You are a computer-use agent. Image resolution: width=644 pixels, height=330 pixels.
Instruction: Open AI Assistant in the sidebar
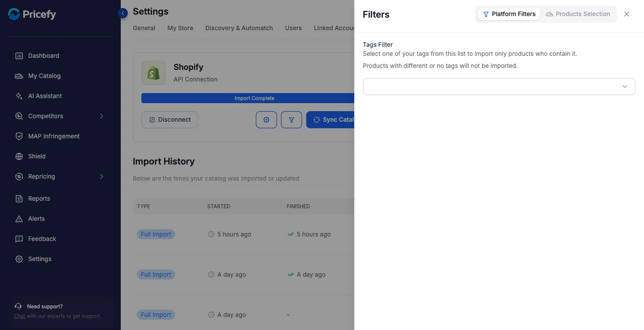coord(45,96)
